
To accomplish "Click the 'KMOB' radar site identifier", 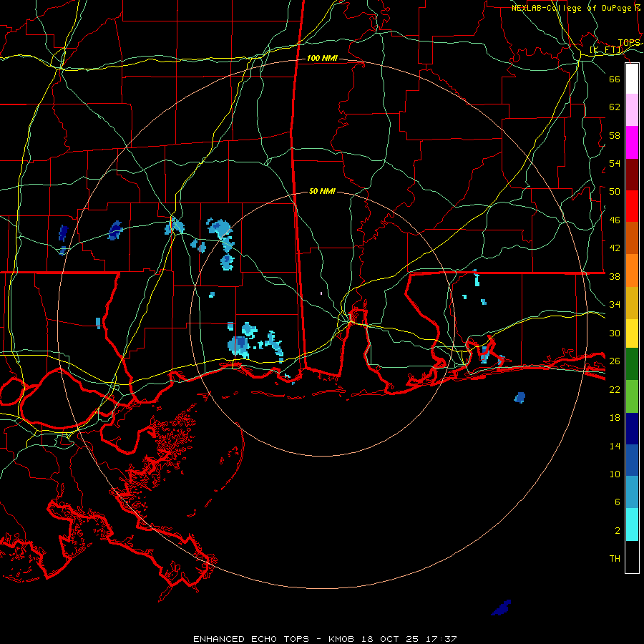I will point(341,639).
